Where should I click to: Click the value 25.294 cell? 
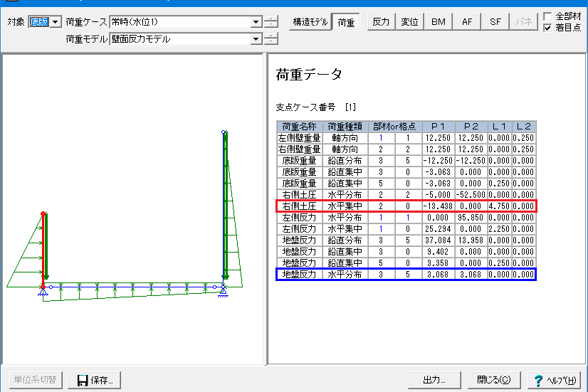click(438, 229)
